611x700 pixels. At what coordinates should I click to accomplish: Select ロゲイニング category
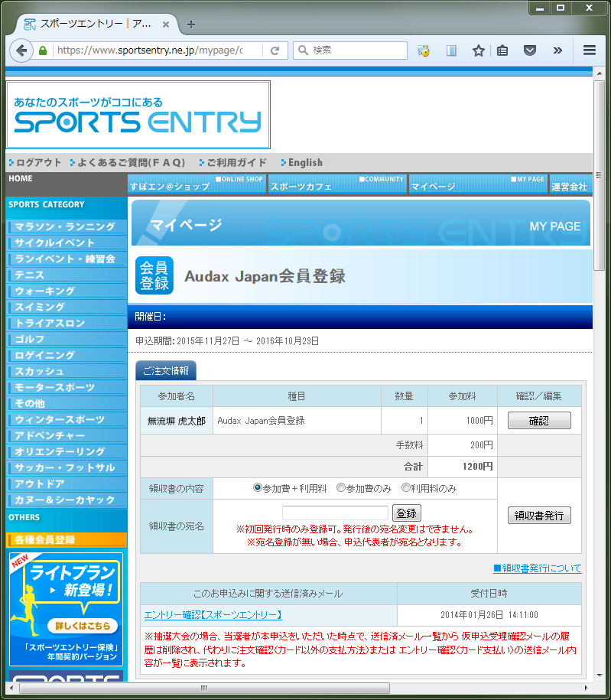[67, 356]
